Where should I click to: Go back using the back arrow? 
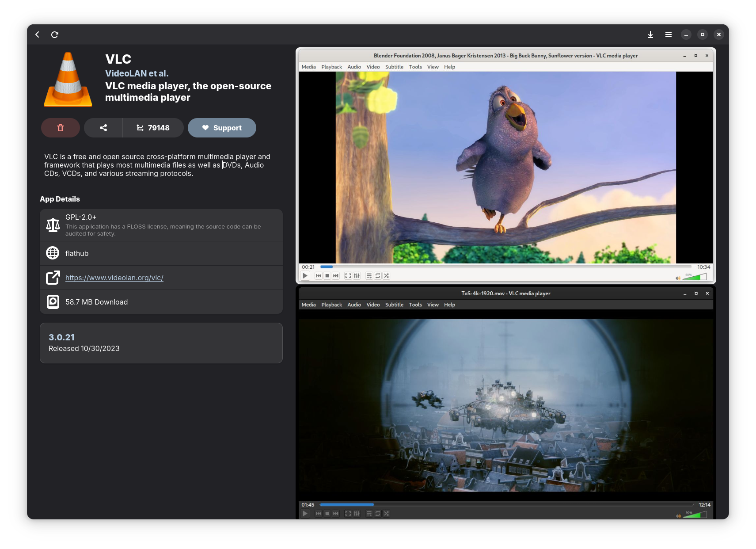[38, 34]
